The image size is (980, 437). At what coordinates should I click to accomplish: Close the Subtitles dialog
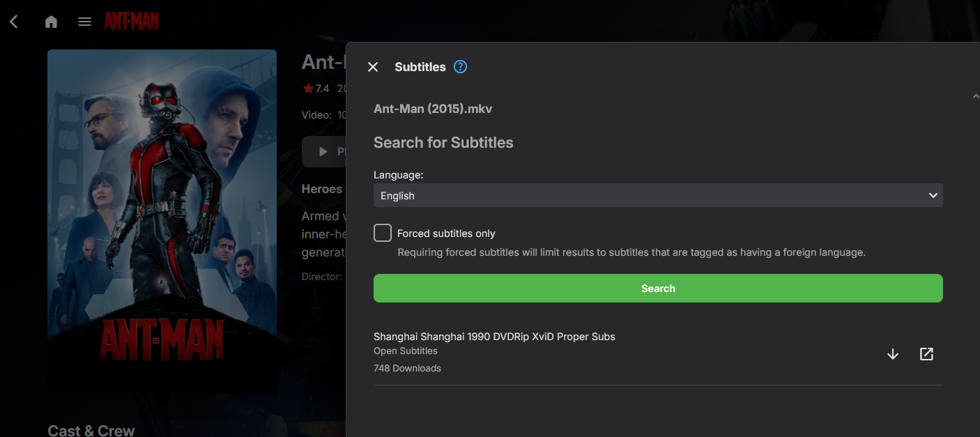pyautogui.click(x=373, y=67)
